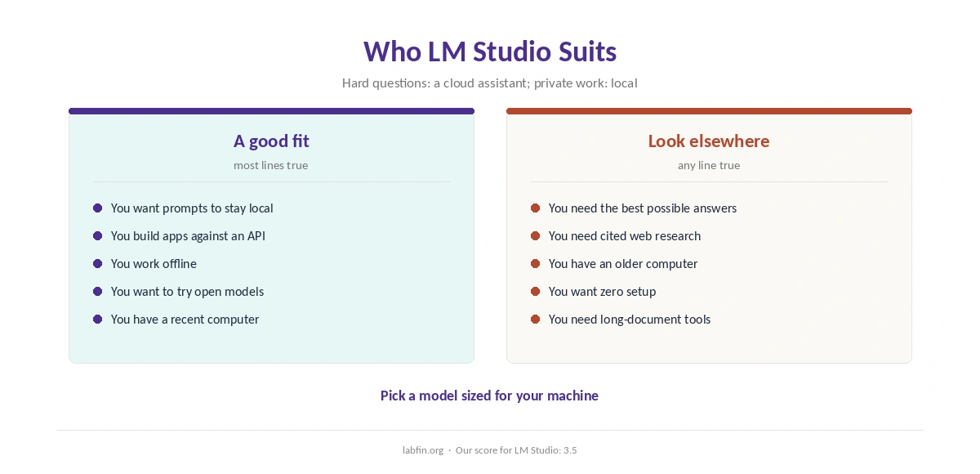The width and height of the screenshot is (980, 474).
Task: Click 'Pick a model sized for your machine'
Action: click(489, 396)
